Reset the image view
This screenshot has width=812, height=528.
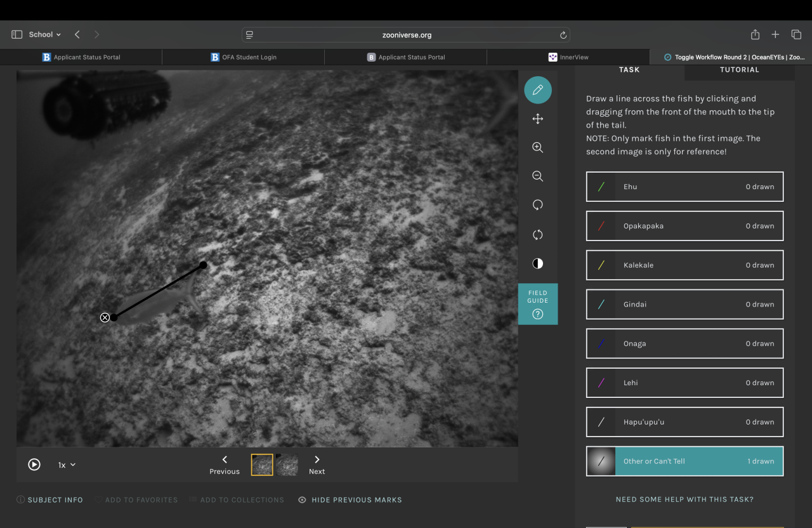(537, 235)
